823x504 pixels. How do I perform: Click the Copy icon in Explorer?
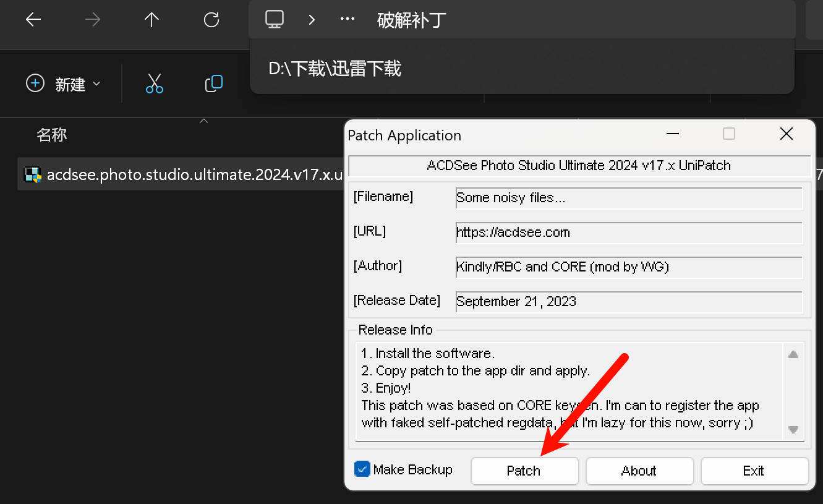click(214, 83)
